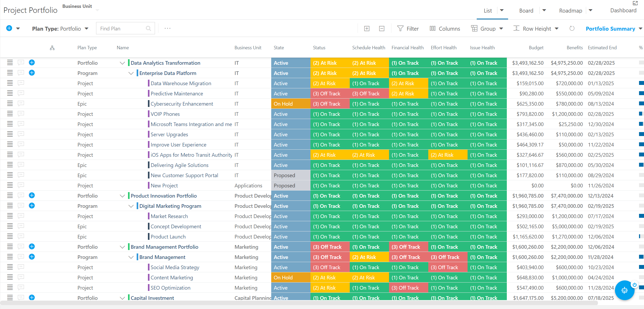Switch to the Board tab
The width and height of the screenshot is (644, 309).
pyautogui.click(x=526, y=10)
